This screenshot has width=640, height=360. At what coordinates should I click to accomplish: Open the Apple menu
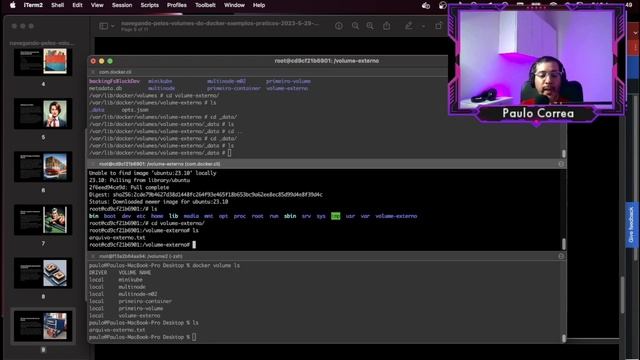[x=13, y=5]
